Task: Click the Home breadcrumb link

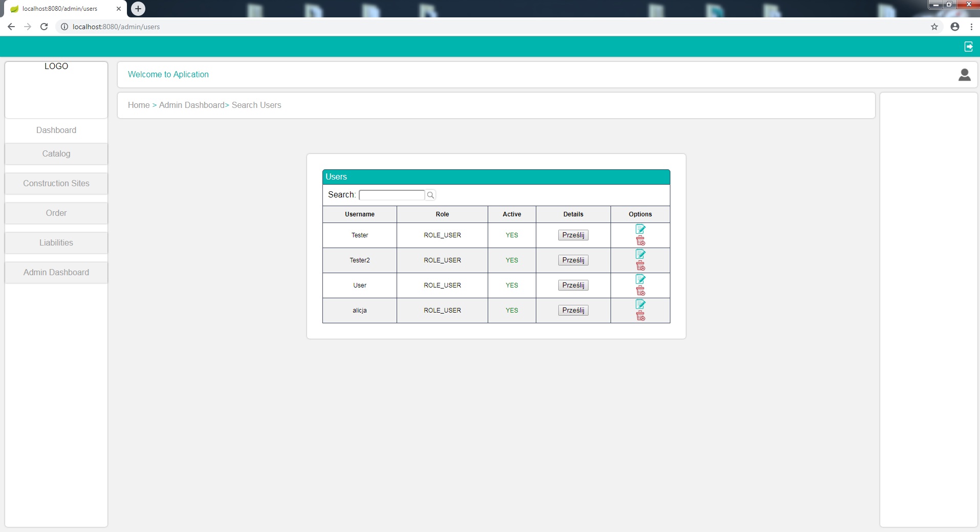Action: coord(139,105)
